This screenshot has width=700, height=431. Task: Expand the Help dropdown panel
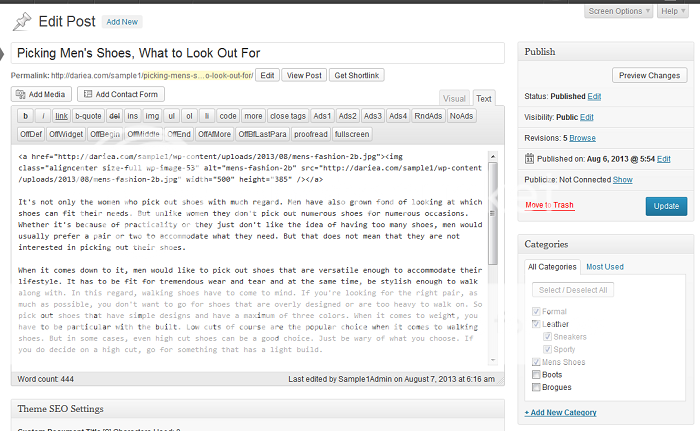tap(671, 11)
